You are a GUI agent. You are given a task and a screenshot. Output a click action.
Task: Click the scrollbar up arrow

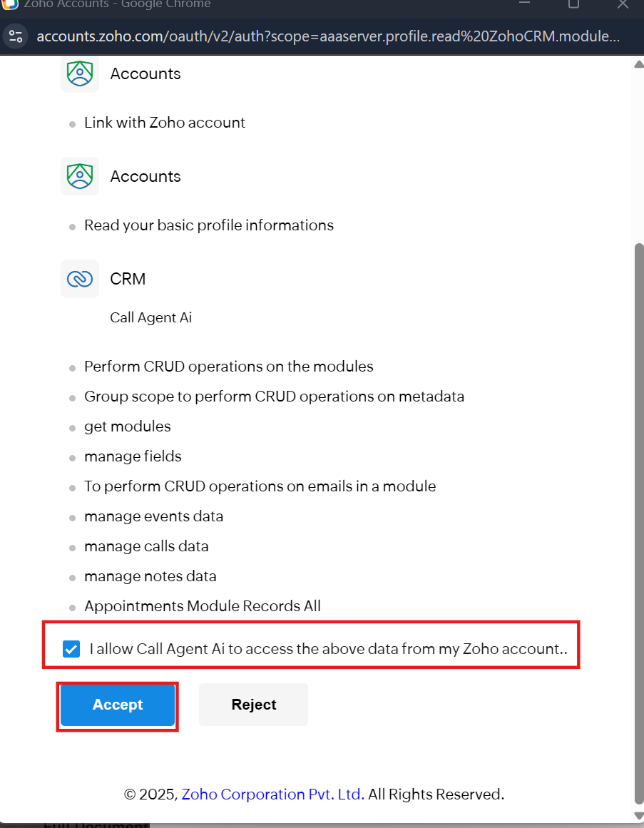pos(638,65)
